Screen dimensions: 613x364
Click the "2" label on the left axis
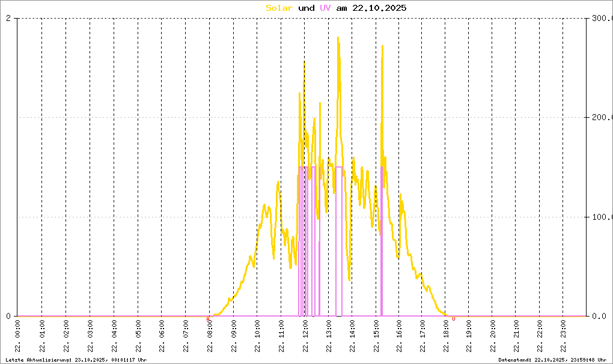[x=8, y=18]
